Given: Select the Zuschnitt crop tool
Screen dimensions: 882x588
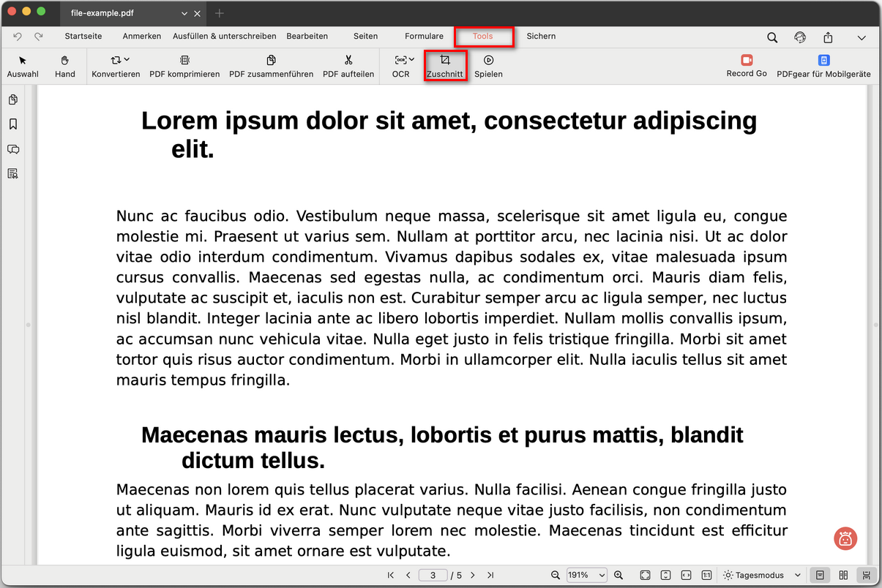Looking at the screenshot, I should coord(444,66).
